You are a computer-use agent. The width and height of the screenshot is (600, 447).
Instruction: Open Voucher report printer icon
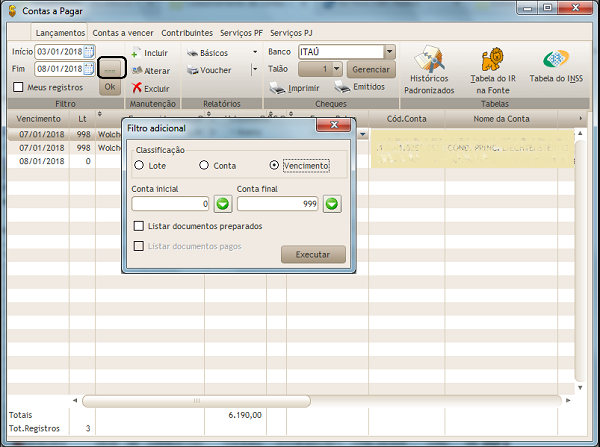coord(192,70)
